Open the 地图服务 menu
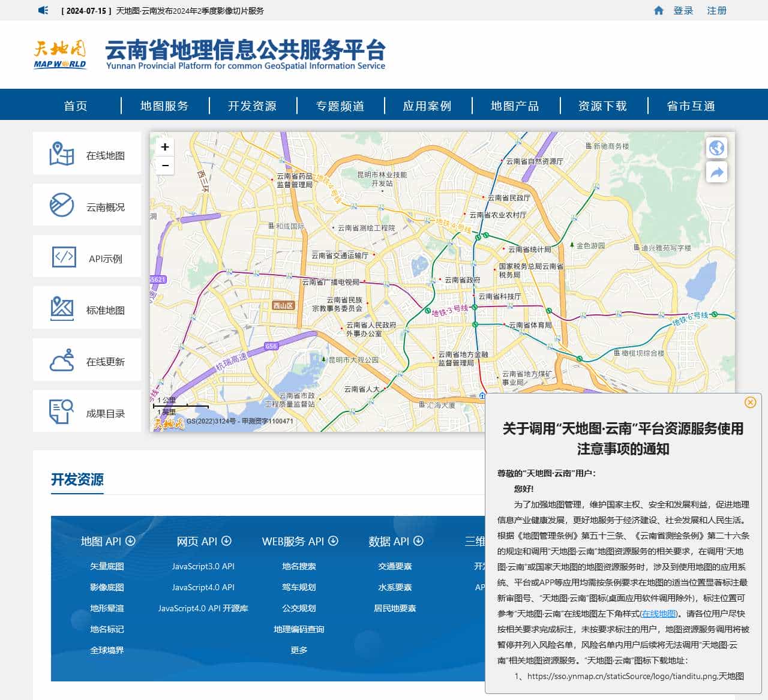Image resolution: width=768 pixels, height=700 pixels. pos(163,105)
